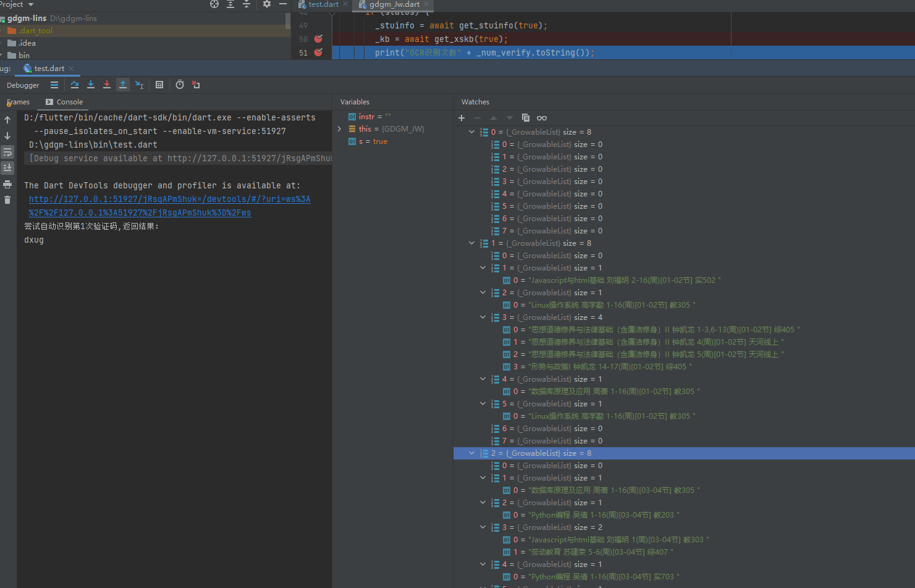This screenshot has height=588, width=915.
Task: Click Expand All icon in Project toolbar
Action: [230, 4]
